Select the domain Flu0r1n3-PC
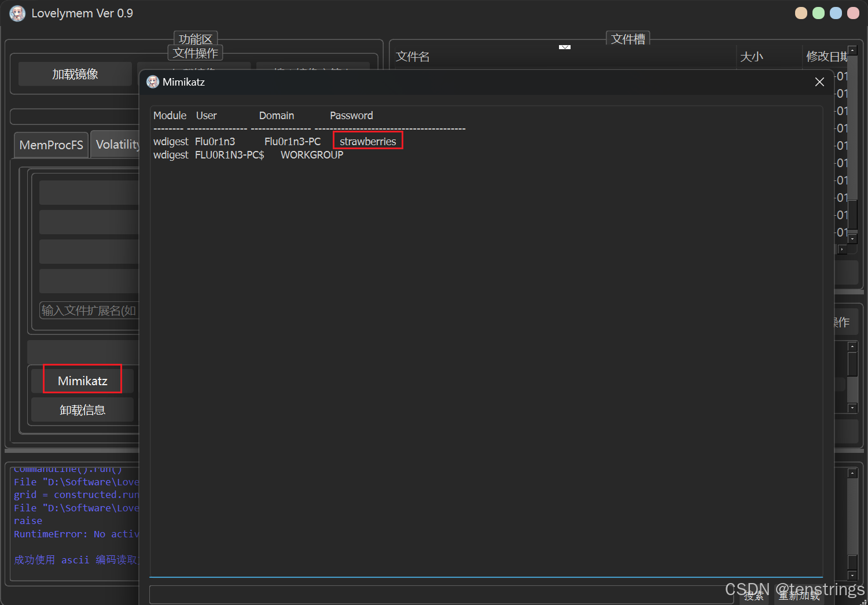Screen dimensions: 868x605 pos(292,142)
